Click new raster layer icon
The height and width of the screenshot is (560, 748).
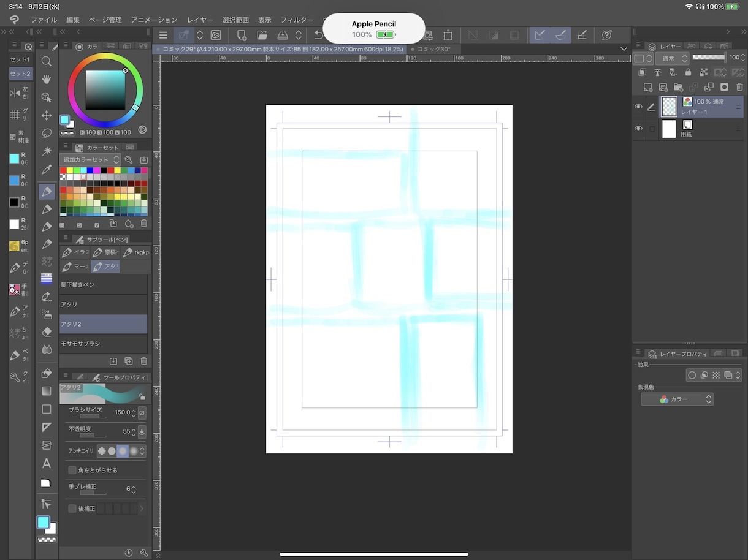647,87
